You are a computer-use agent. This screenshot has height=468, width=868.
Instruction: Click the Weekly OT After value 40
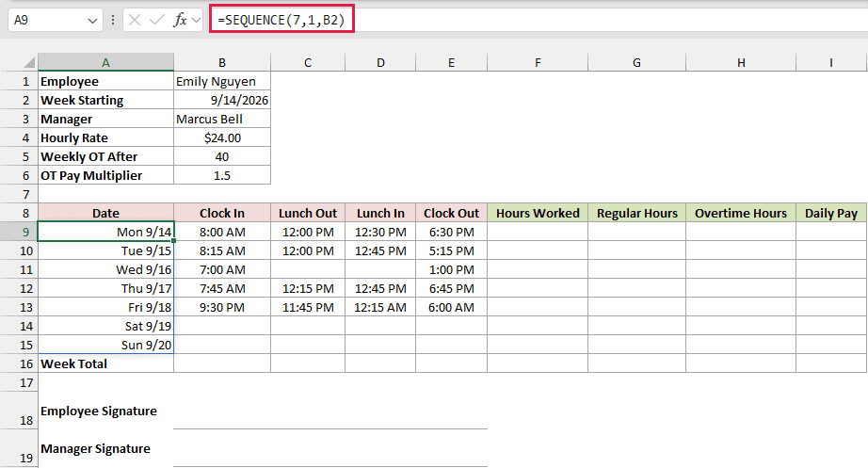(222, 156)
